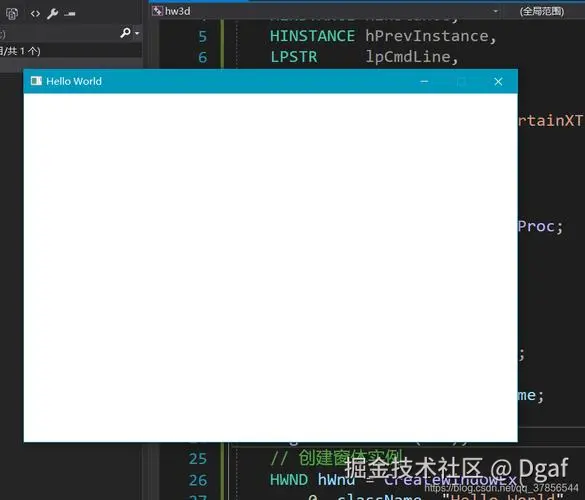Toggle the Preview Selected Items icon
The image size is (585, 500).
[x=70, y=14]
